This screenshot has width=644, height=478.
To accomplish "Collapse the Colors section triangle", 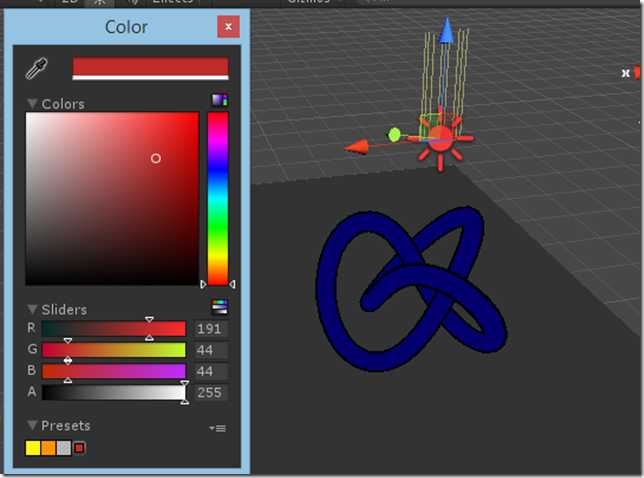I will click(32, 103).
